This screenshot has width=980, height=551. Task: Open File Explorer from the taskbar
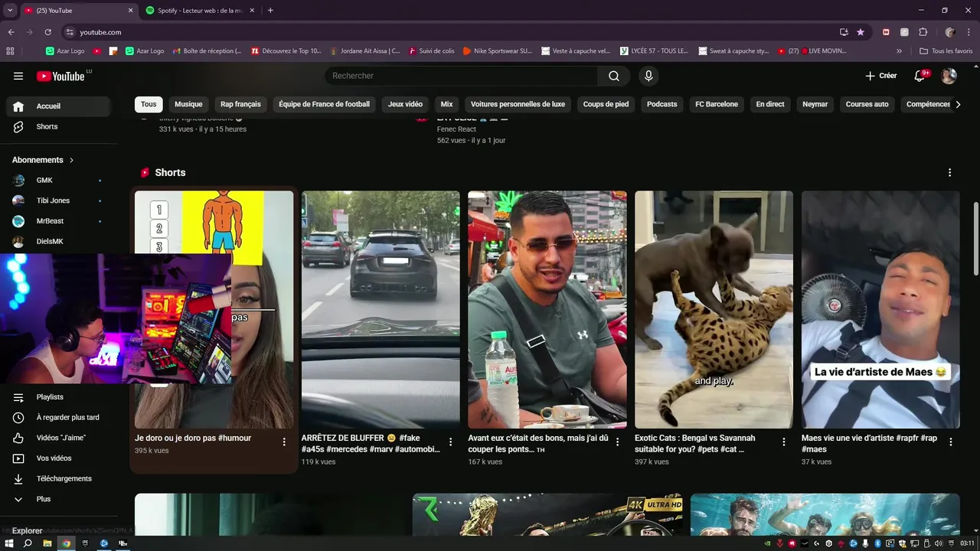[47, 543]
